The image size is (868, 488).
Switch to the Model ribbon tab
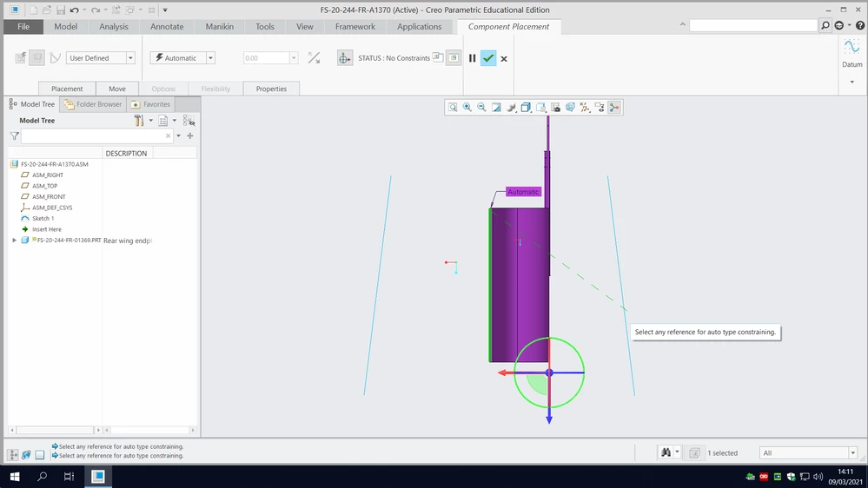[x=65, y=27]
